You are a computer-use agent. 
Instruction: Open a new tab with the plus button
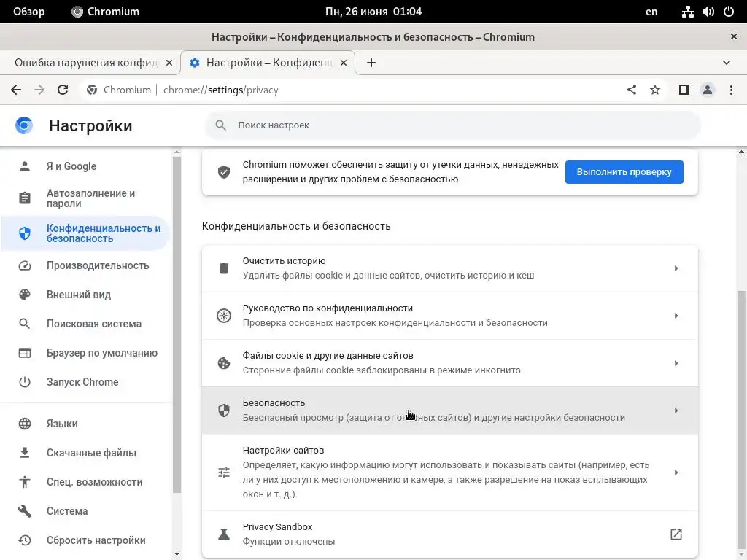pyautogui.click(x=371, y=63)
